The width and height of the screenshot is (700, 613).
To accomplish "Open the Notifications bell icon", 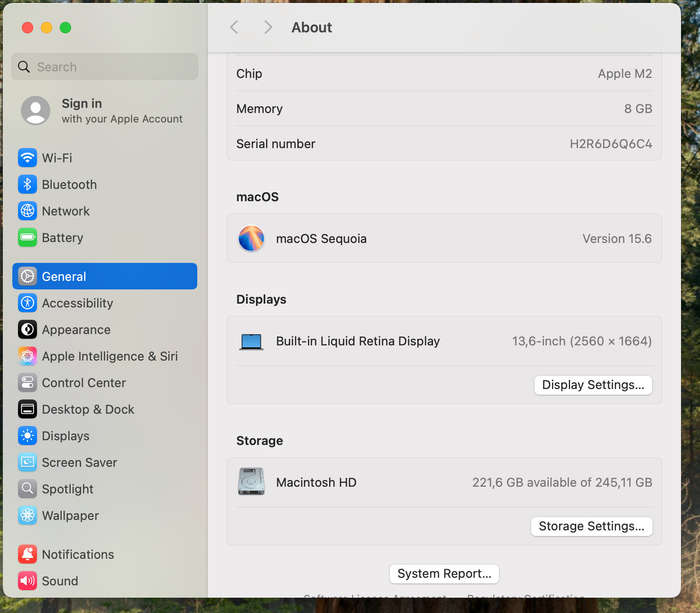I will [x=27, y=555].
